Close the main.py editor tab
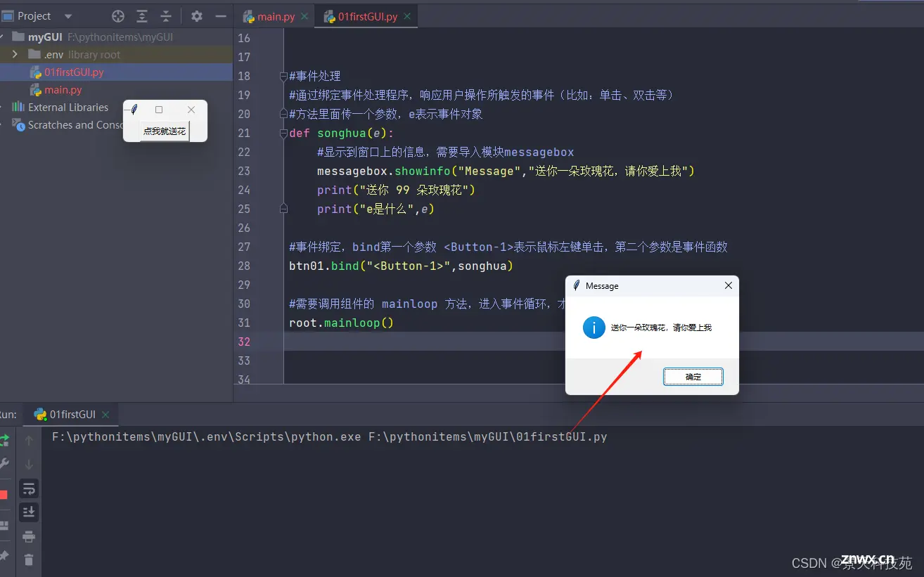Viewport: 924px width, 577px height. [305, 16]
